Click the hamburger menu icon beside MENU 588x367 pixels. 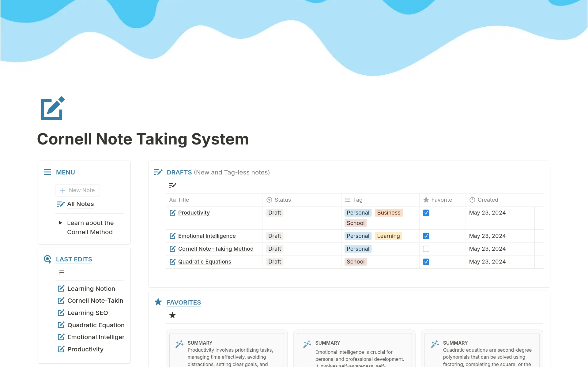(47, 172)
